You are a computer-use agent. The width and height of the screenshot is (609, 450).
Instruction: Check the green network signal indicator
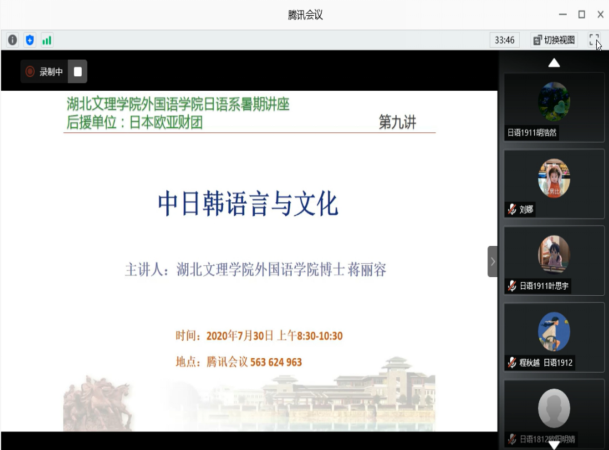tap(46, 40)
